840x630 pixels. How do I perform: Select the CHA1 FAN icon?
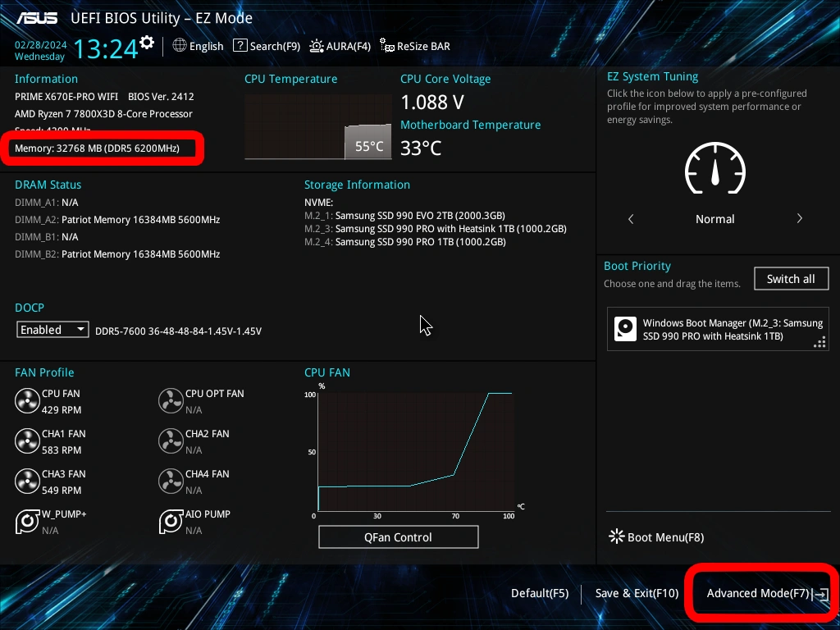click(x=27, y=441)
